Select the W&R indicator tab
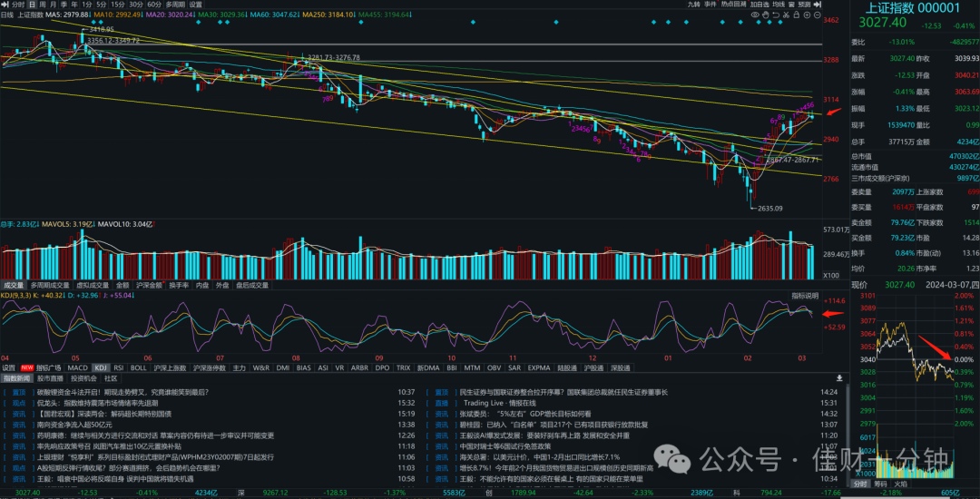 pos(261,367)
